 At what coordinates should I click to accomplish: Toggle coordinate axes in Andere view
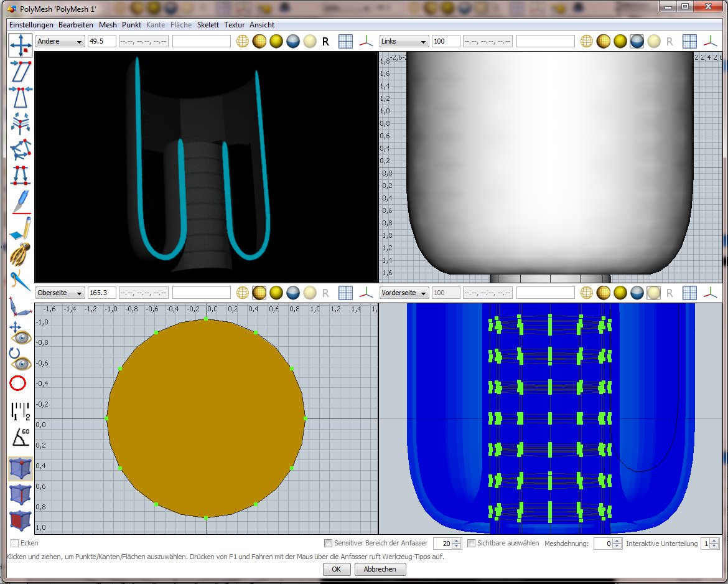pyautogui.click(x=366, y=41)
